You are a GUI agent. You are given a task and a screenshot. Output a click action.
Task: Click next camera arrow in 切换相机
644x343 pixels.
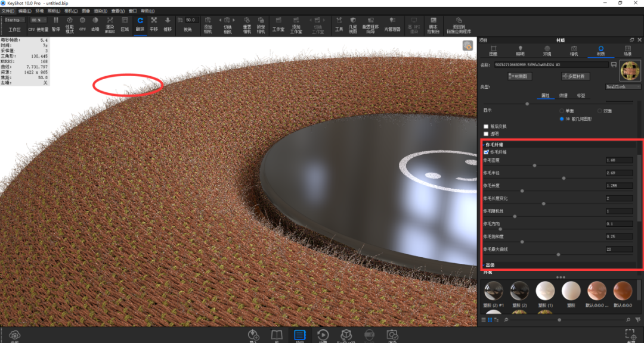[x=234, y=20]
